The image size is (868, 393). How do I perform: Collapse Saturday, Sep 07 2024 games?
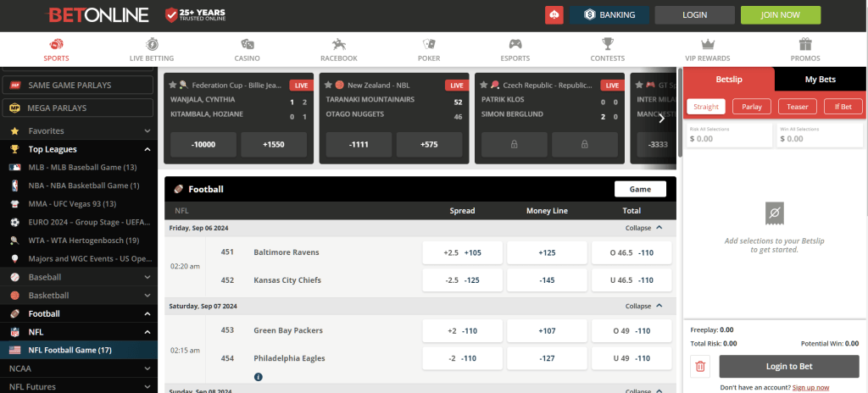click(643, 306)
